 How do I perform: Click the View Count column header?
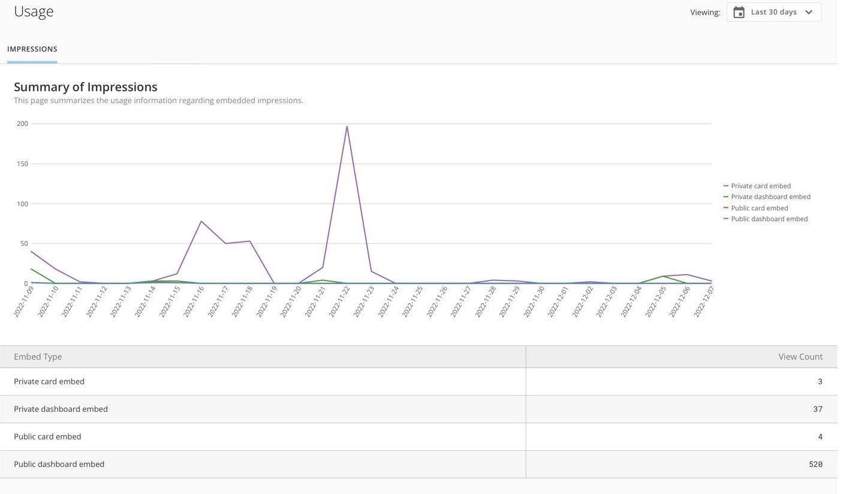[x=800, y=357]
